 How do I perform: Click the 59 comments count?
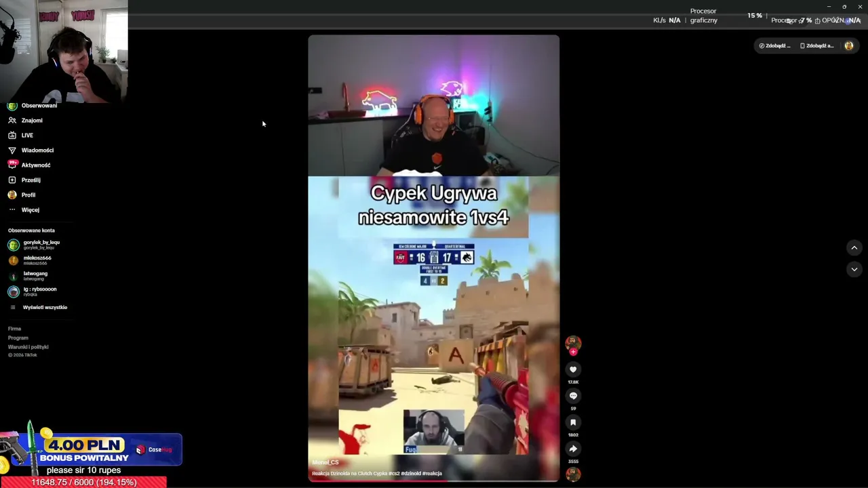click(x=573, y=409)
